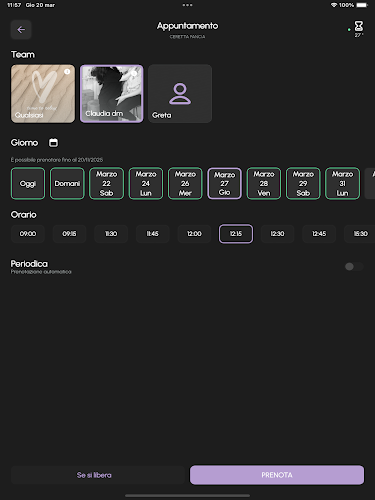This screenshot has height=500, width=375.
Task: Check the Wi-Fi status icon
Action: tap(334, 5)
